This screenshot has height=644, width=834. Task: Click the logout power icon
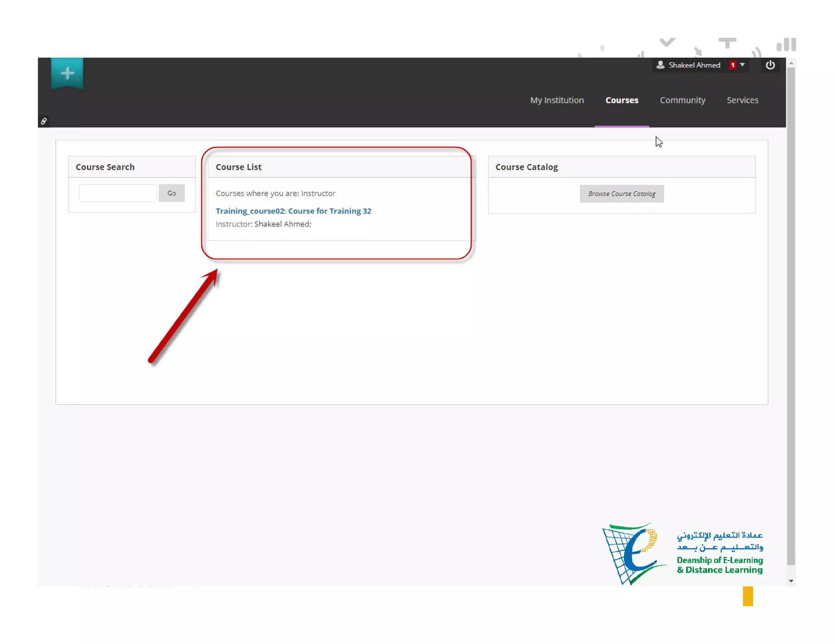[x=770, y=65]
